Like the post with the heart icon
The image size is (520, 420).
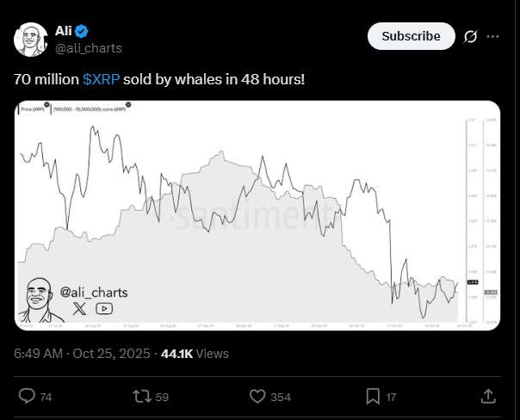pos(257,396)
